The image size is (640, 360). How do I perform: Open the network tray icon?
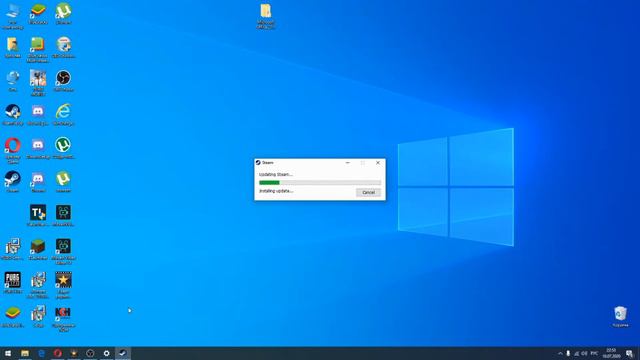tap(576, 353)
